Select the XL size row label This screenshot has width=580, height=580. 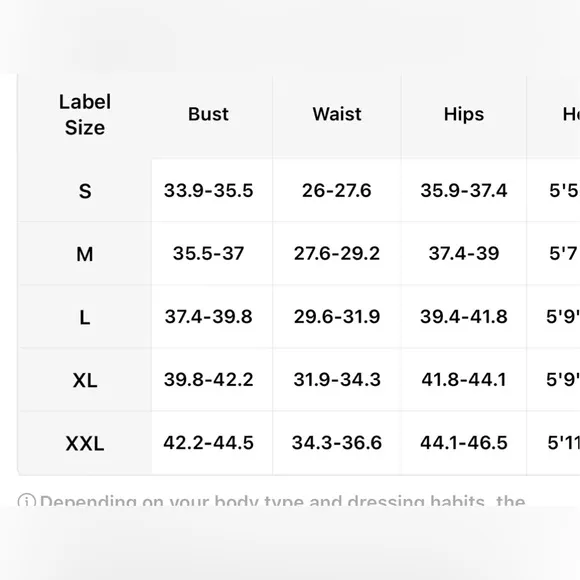coord(85,380)
